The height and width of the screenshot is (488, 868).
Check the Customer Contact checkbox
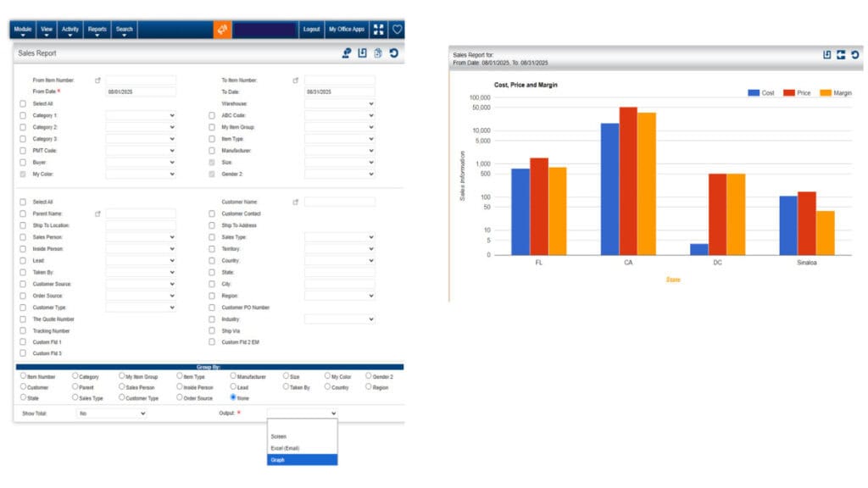[211, 213]
